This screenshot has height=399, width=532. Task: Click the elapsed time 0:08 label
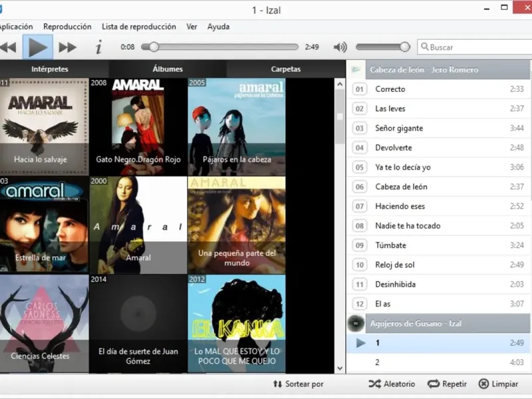[128, 47]
